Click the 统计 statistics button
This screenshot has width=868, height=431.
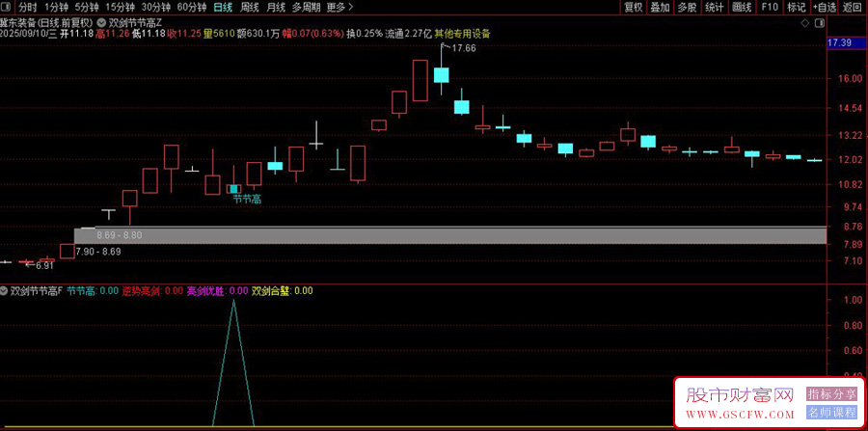(714, 7)
